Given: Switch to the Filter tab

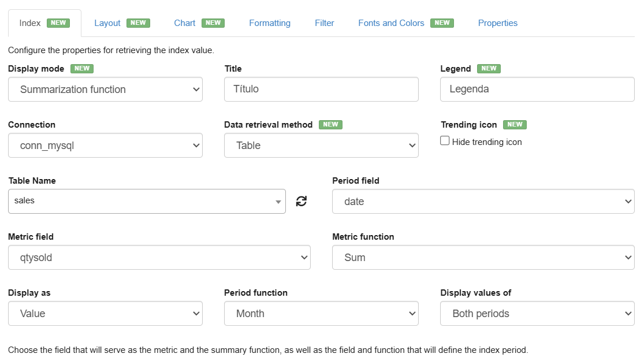Looking at the screenshot, I should click(325, 23).
